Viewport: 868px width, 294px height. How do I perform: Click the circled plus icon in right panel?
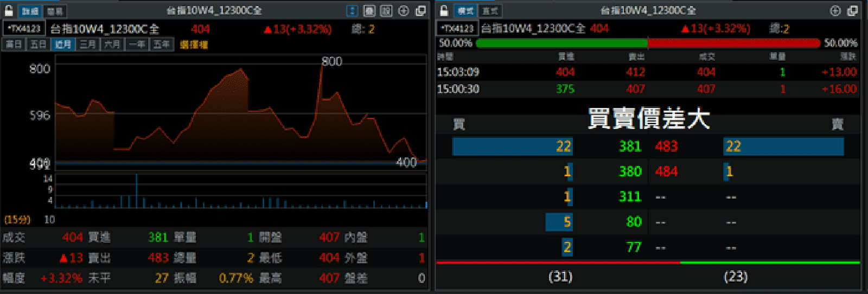[835, 11]
